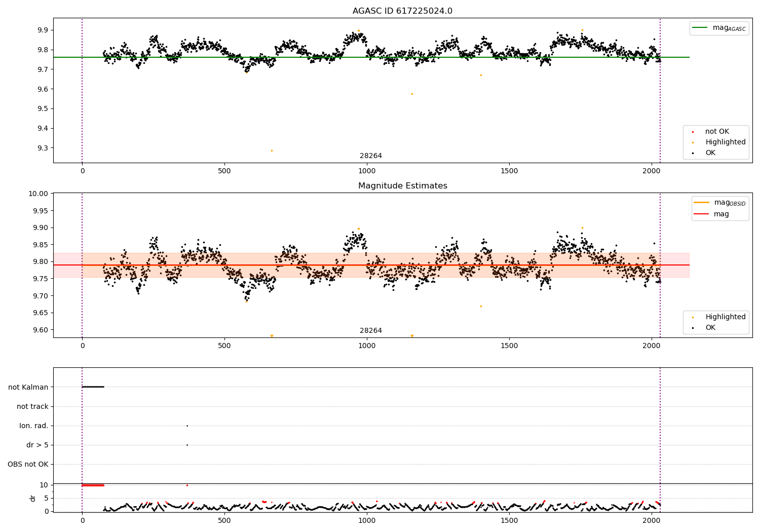The height and width of the screenshot is (532, 760).
Task: Select 'OK' in the top plot legend
Action: coord(710,153)
